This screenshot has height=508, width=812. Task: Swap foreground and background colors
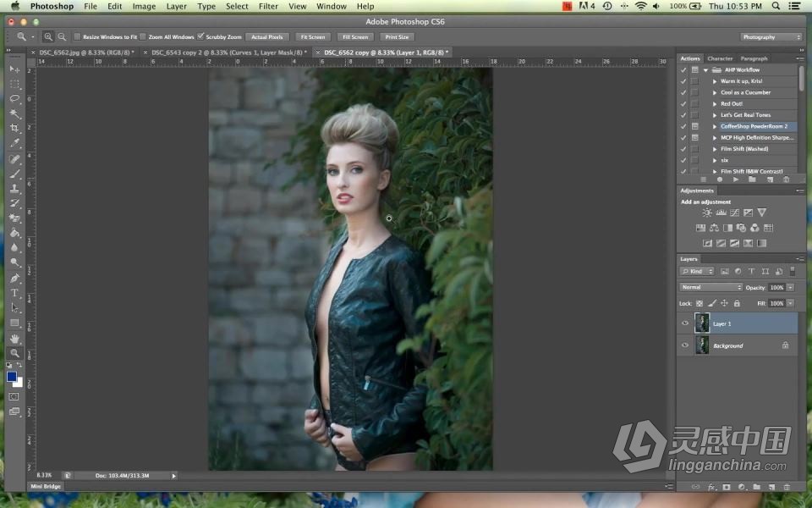point(19,365)
